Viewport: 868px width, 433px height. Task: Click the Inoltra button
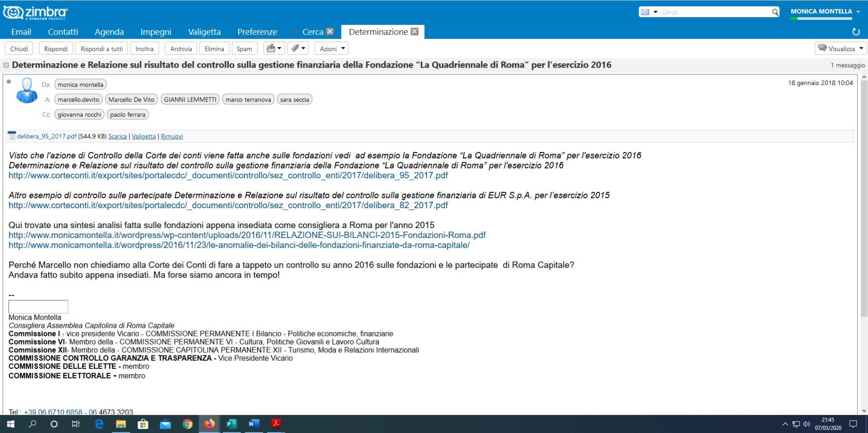[x=144, y=49]
